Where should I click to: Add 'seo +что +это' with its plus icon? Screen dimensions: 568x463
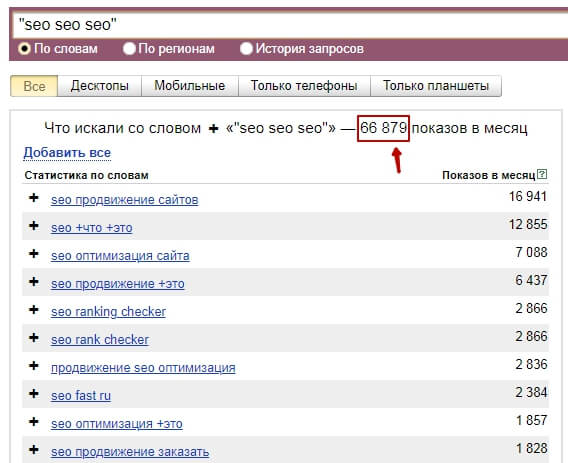34,226
